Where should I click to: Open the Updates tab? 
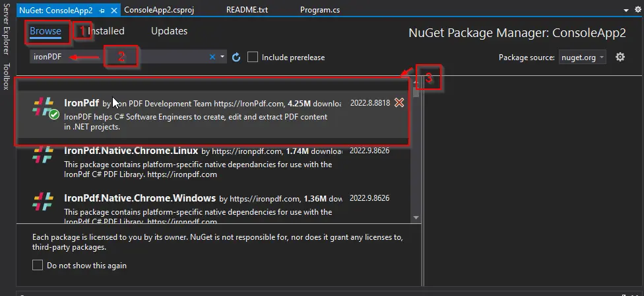pyautogui.click(x=169, y=31)
